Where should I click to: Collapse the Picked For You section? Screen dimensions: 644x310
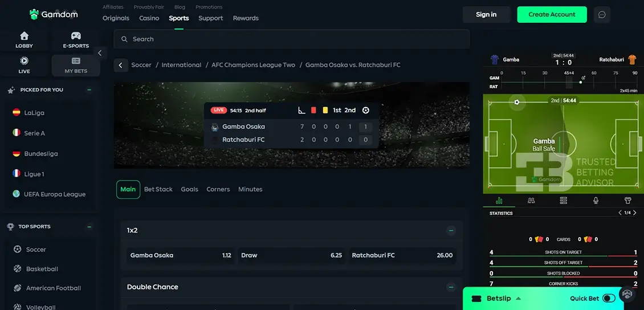(89, 89)
